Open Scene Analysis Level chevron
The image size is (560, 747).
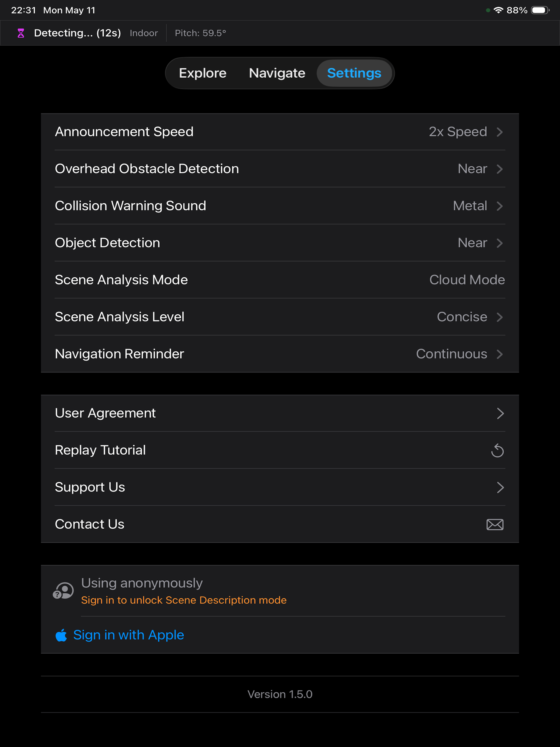point(500,317)
